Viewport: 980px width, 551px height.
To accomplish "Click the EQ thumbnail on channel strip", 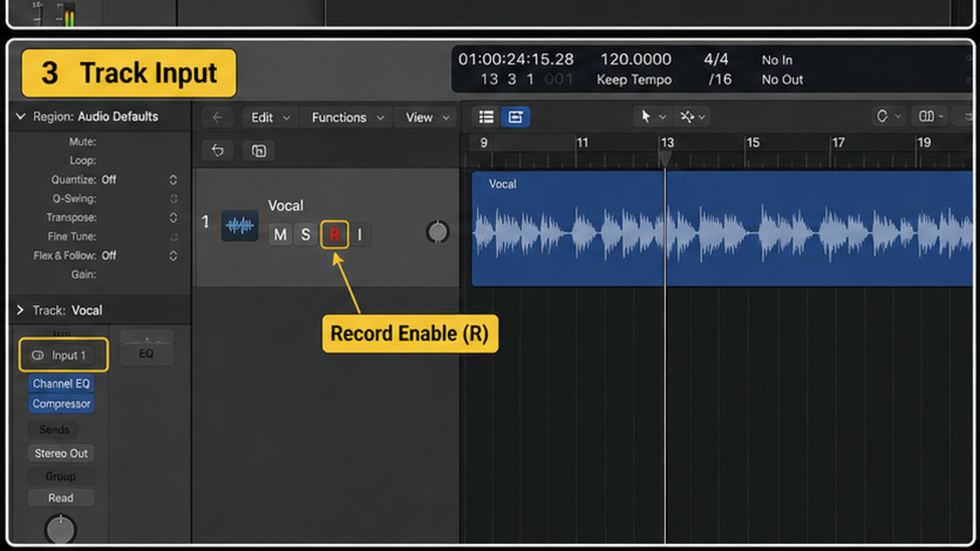I will point(146,348).
